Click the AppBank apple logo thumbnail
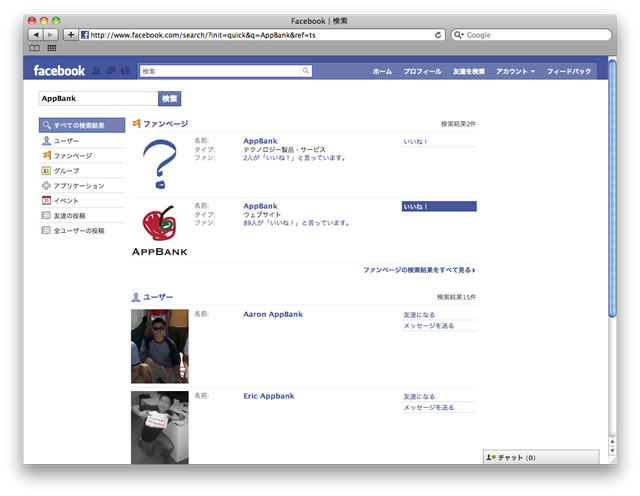The image size is (640, 496). pos(160,231)
